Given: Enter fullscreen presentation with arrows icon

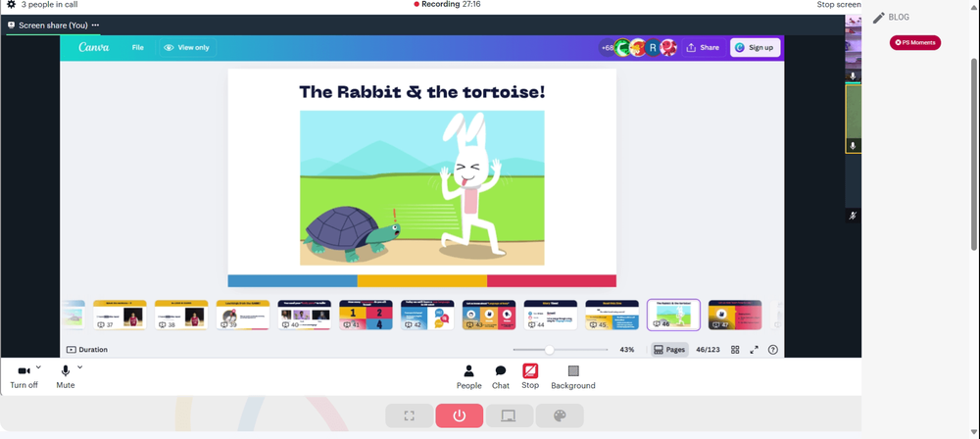Looking at the screenshot, I should coord(754,350).
